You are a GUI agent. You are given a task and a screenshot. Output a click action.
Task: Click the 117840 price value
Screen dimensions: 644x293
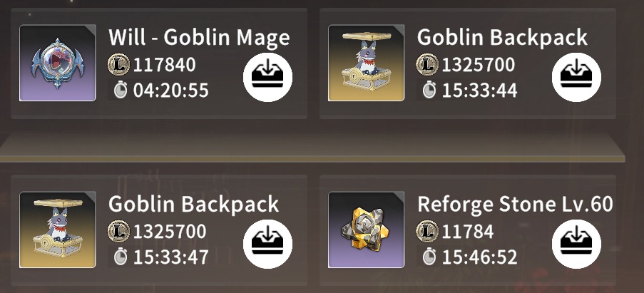164,66
